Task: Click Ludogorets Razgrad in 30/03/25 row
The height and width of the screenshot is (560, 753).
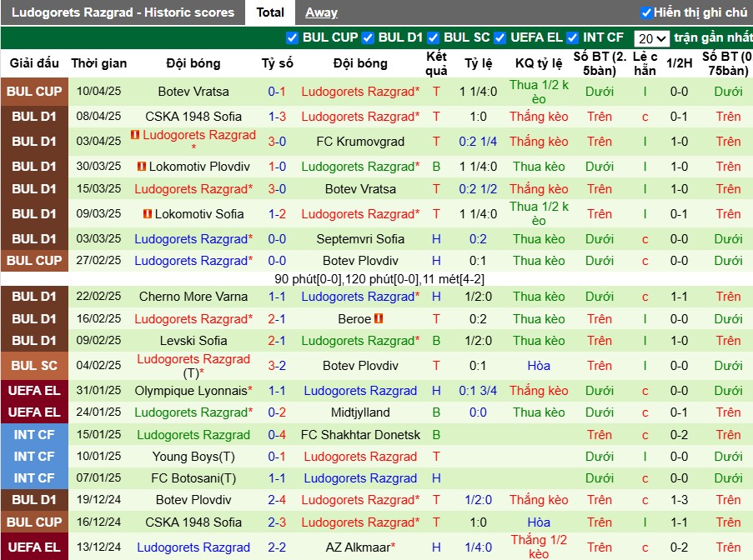Action: [360, 167]
